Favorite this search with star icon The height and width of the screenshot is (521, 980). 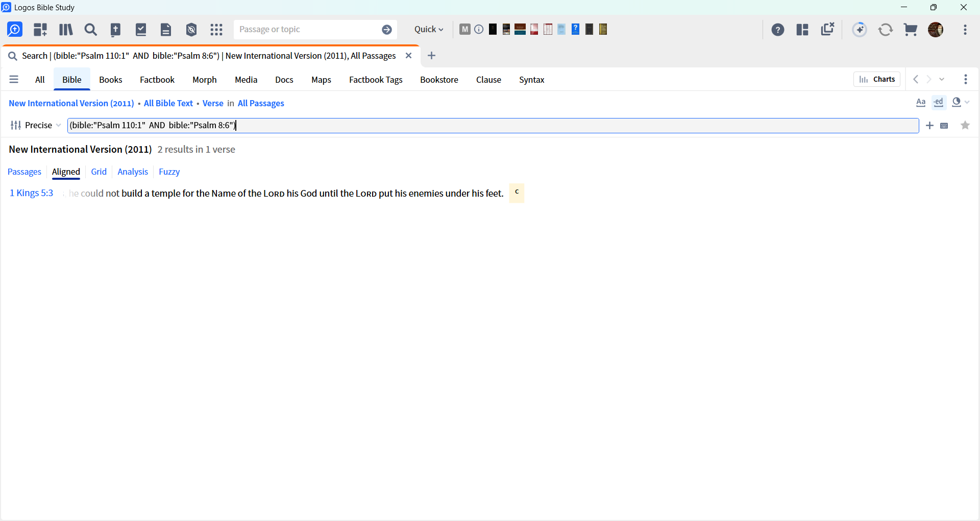[x=965, y=125]
